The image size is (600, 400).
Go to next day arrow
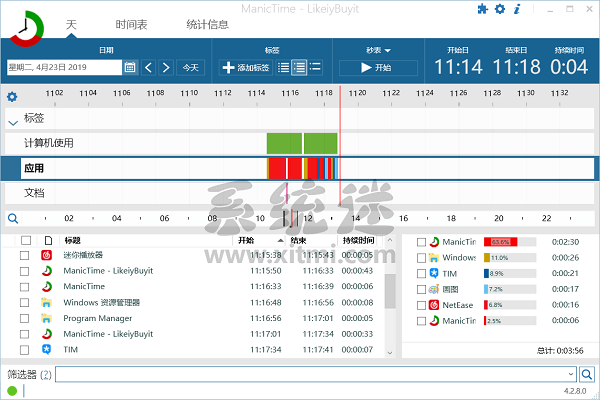tap(166, 67)
